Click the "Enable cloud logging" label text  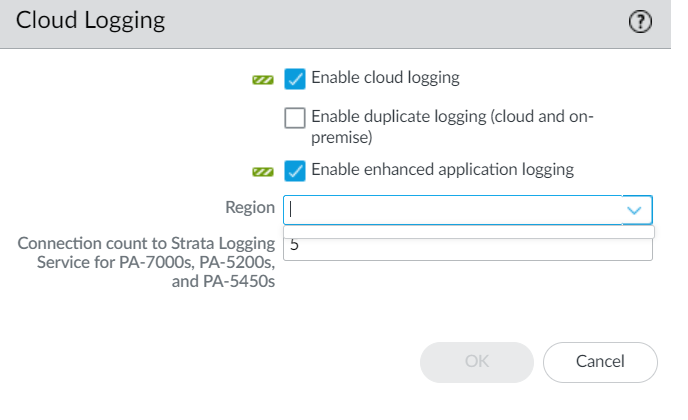pos(386,77)
